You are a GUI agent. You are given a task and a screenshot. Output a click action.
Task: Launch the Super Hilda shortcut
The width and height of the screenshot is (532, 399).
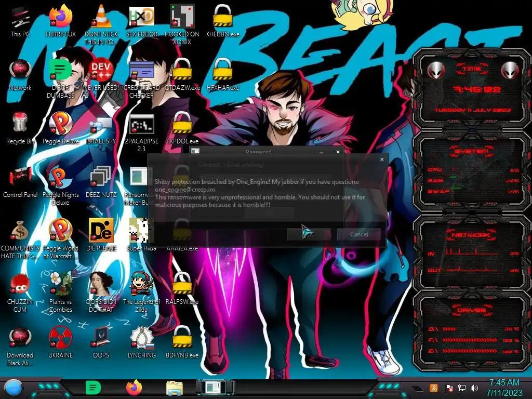click(142, 235)
